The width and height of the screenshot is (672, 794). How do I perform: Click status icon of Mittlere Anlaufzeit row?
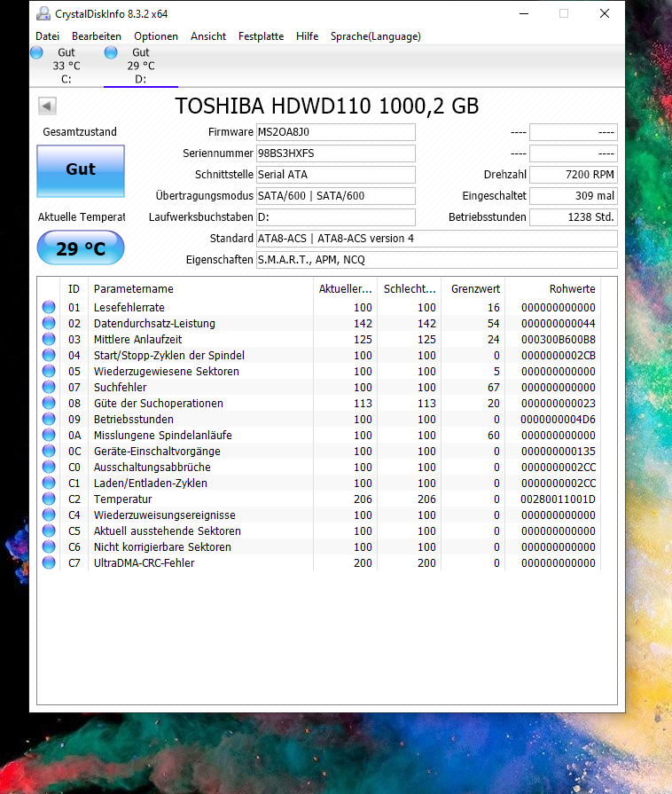(x=49, y=339)
